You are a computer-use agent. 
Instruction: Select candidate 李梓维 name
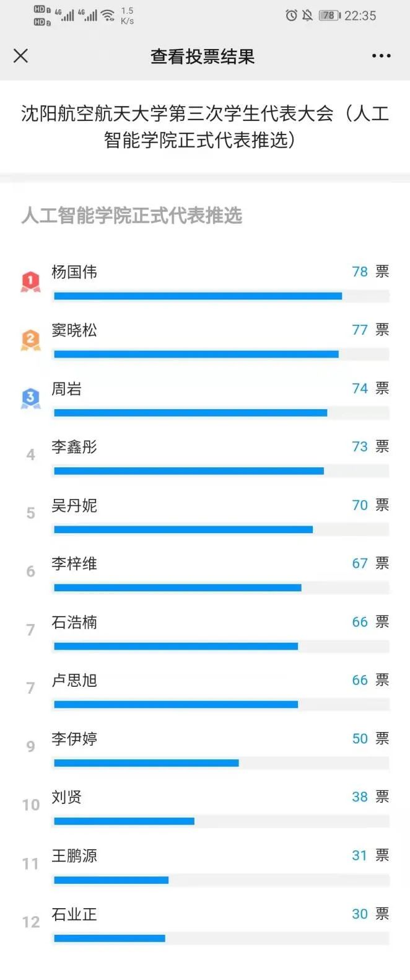tap(74, 564)
